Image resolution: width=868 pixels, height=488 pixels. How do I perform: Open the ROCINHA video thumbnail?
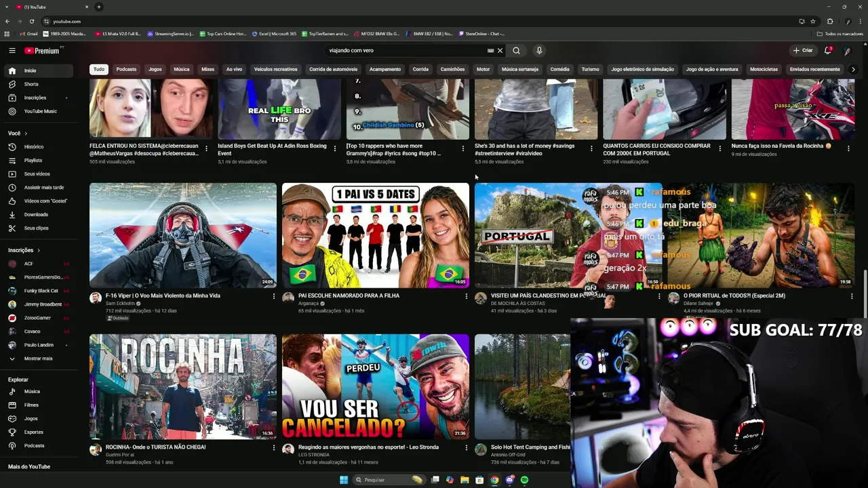coord(183,386)
